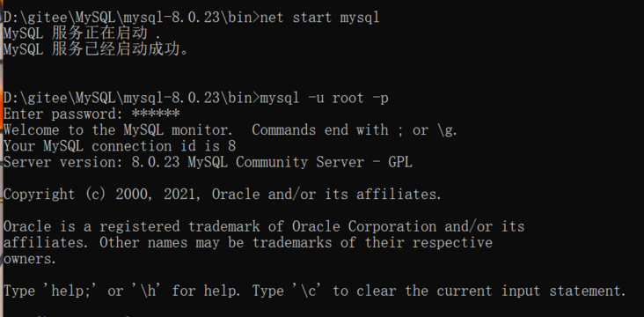
Task: Click the '\h' quoted shortcut
Action: [146, 291]
